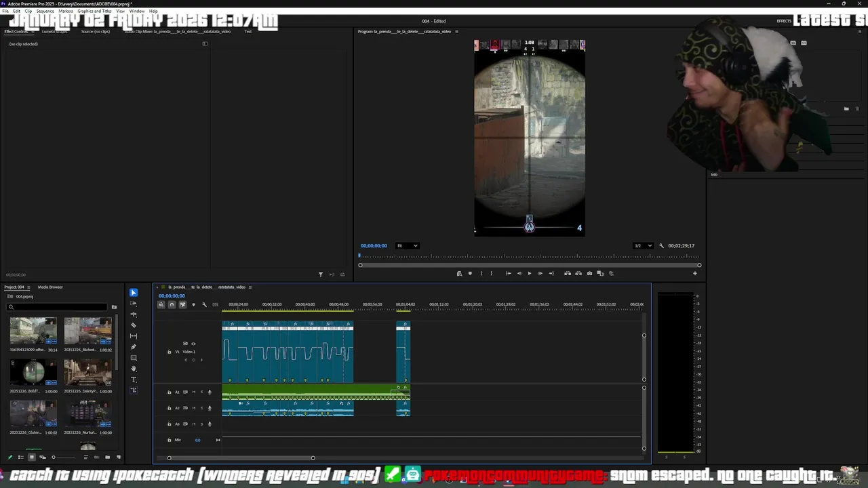Image resolution: width=868 pixels, height=488 pixels.
Task: Go to In point in Program monitor
Action: tap(509, 273)
